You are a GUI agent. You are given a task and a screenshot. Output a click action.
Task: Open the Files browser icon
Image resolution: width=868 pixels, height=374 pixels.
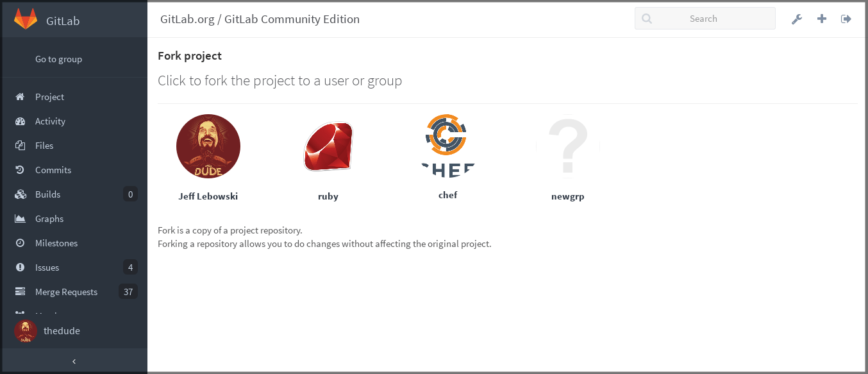pos(21,146)
